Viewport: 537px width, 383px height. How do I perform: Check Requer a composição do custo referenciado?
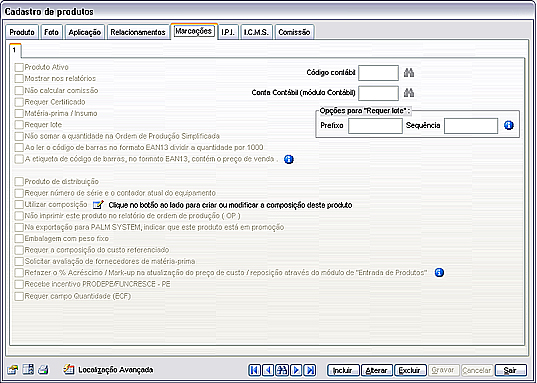pyautogui.click(x=19, y=250)
